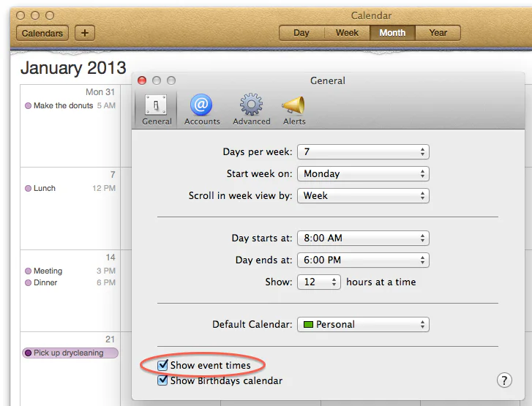Screen dimensions: 532x406
Task: Select the Pick up drycleaning event
Action: click(x=70, y=353)
